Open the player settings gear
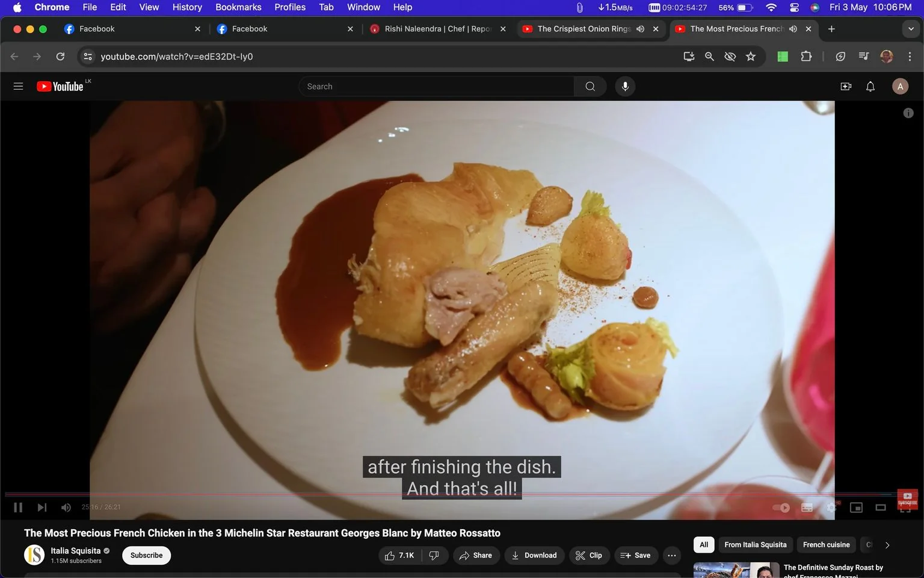 [831, 508]
